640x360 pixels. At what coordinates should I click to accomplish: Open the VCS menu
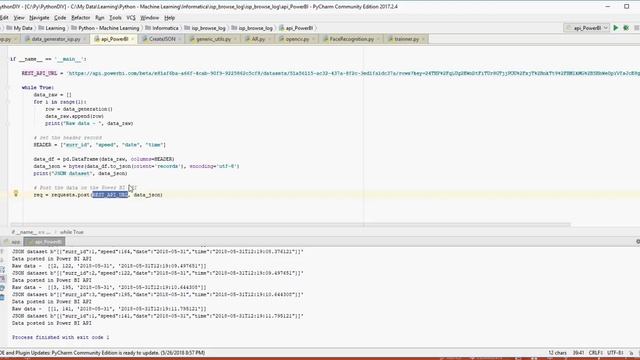click(x=131, y=18)
